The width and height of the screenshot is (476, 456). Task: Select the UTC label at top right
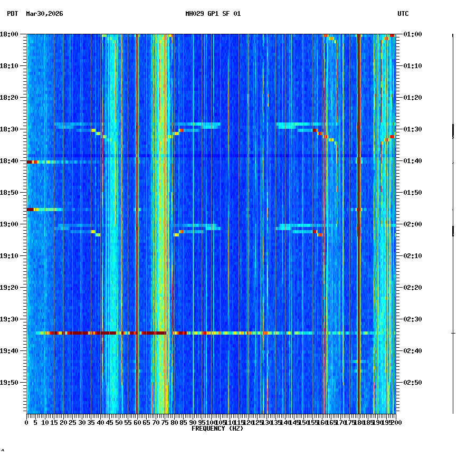pos(403,14)
